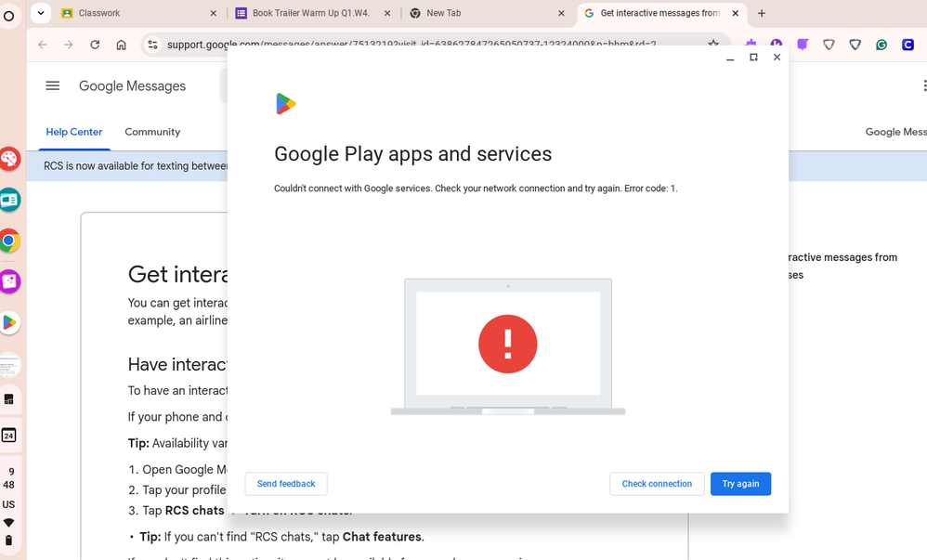Screen dimensions: 927x560
Task: Open the dark shield extension icon
Action: tap(855, 45)
